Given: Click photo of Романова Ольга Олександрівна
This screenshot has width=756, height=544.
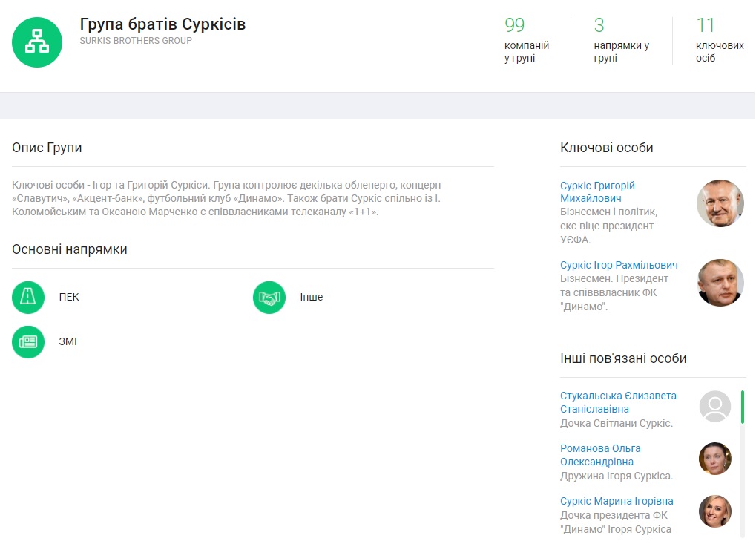Looking at the screenshot, I should pos(715,459).
